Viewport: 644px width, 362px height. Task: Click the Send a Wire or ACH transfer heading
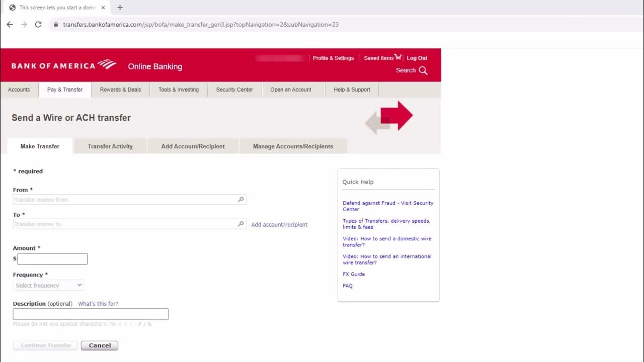pyautogui.click(x=71, y=118)
